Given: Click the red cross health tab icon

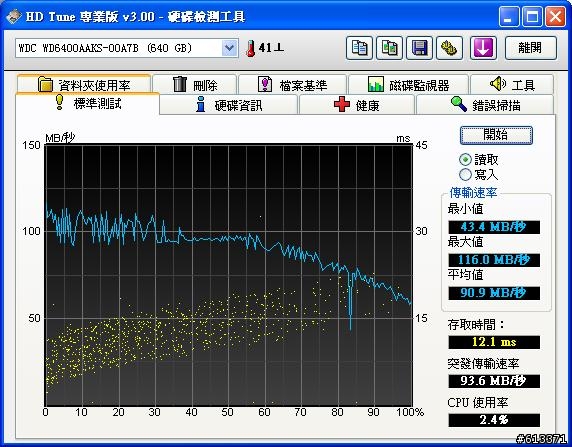Looking at the screenshot, I should [342, 105].
